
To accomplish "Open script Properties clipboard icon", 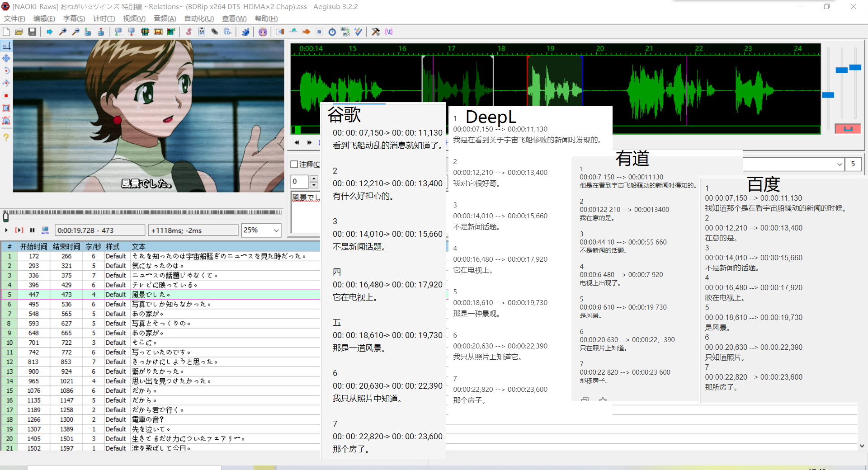I will (202, 32).
